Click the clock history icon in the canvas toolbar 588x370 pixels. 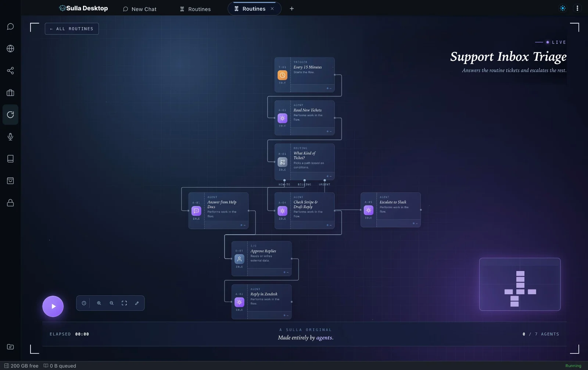pyautogui.click(x=84, y=303)
